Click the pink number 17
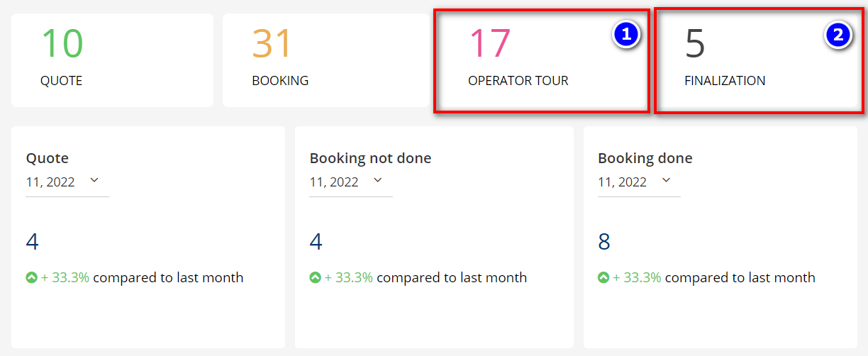The height and width of the screenshot is (356, 868). click(x=489, y=43)
